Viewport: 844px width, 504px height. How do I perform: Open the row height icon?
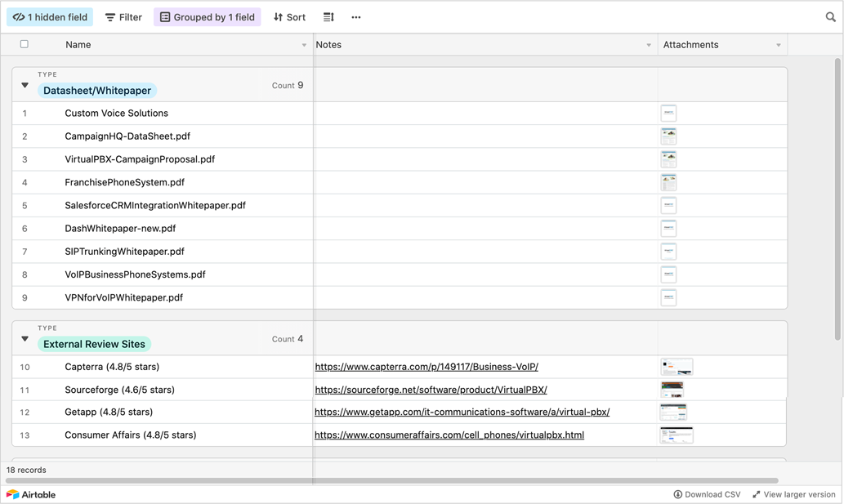328,17
